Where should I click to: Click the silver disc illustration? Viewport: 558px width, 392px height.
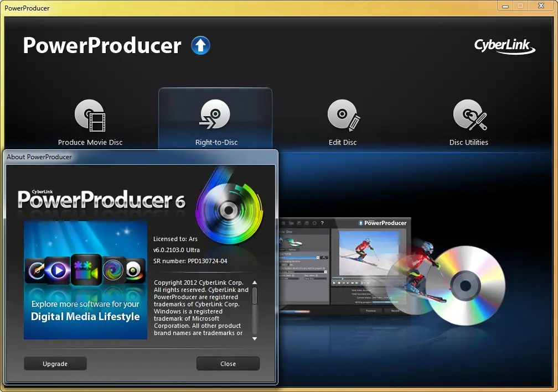coord(466,285)
